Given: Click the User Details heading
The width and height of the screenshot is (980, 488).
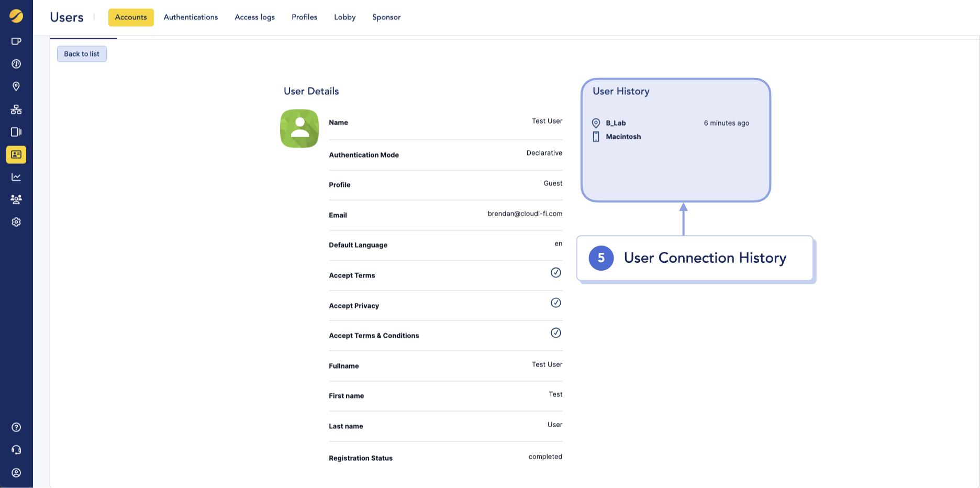Looking at the screenshot, I should pyautogui.click(x=311, y=91).
